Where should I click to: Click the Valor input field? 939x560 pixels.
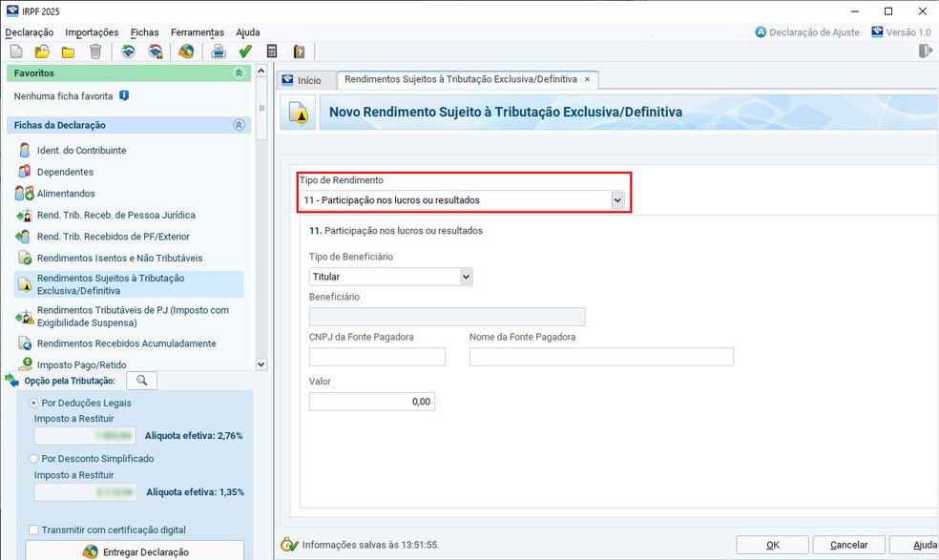pos(372,402)
